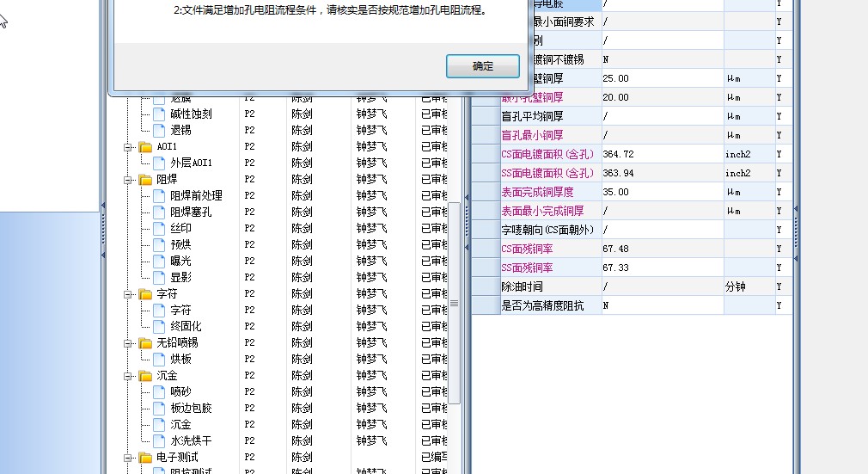Viewport: 868px width, 474px height.
Task: Click the 阻焊 folder icon
Action: pyautogui.click(x=145, y=180)
